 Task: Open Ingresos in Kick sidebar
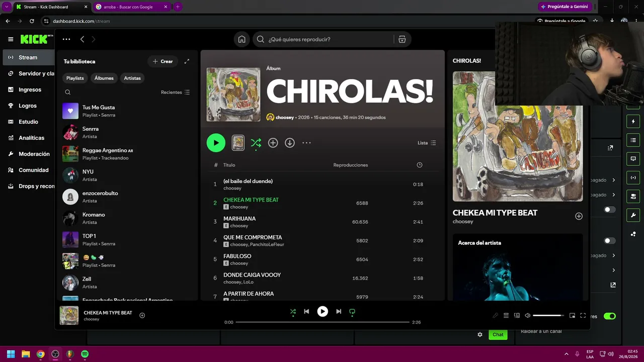[29, 89]
